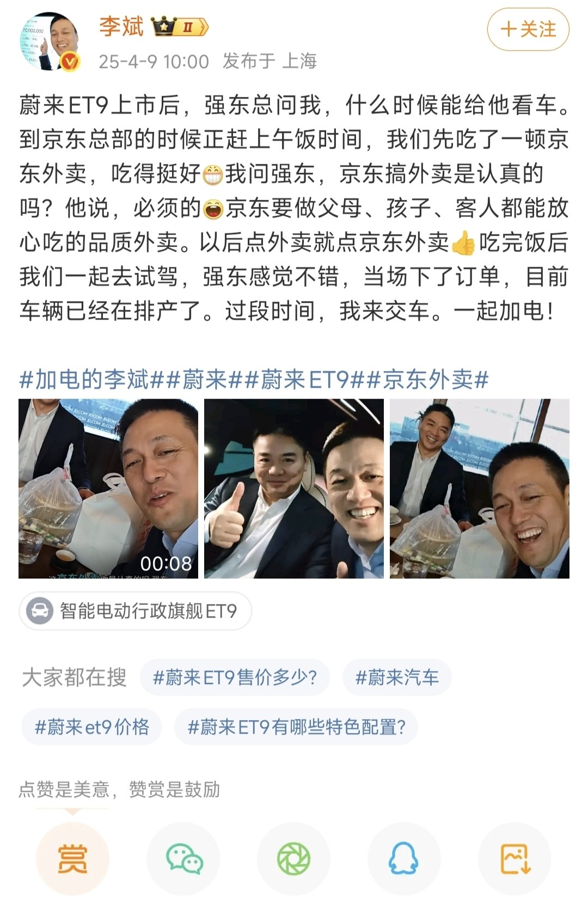Open hashtag #京东外卖#

427,380
